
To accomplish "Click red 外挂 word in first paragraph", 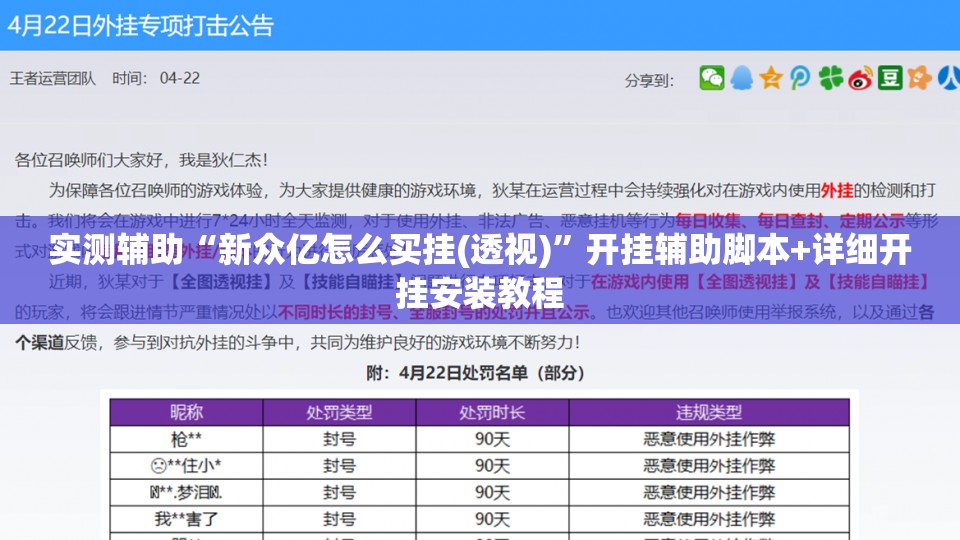I will 836,190.
